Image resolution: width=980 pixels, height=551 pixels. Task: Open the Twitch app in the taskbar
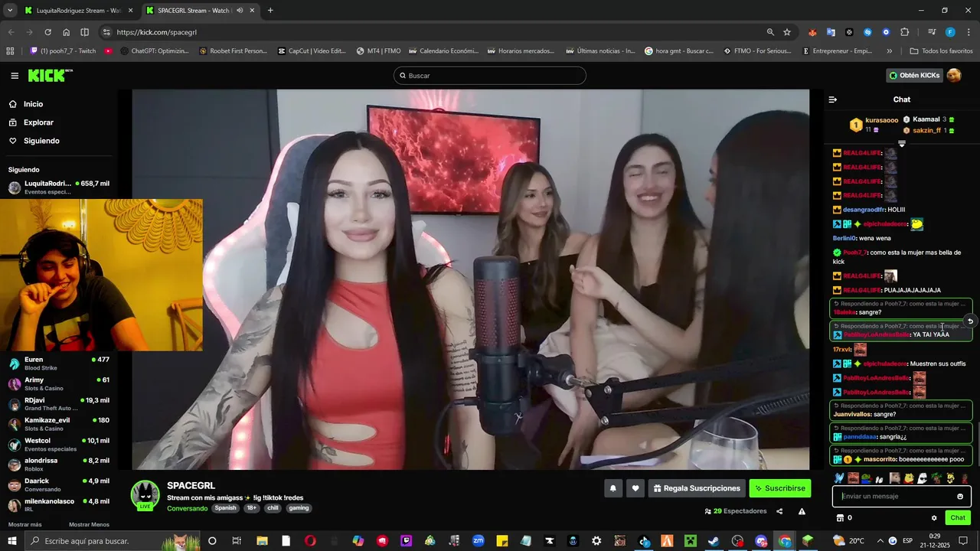pos(406,541)
